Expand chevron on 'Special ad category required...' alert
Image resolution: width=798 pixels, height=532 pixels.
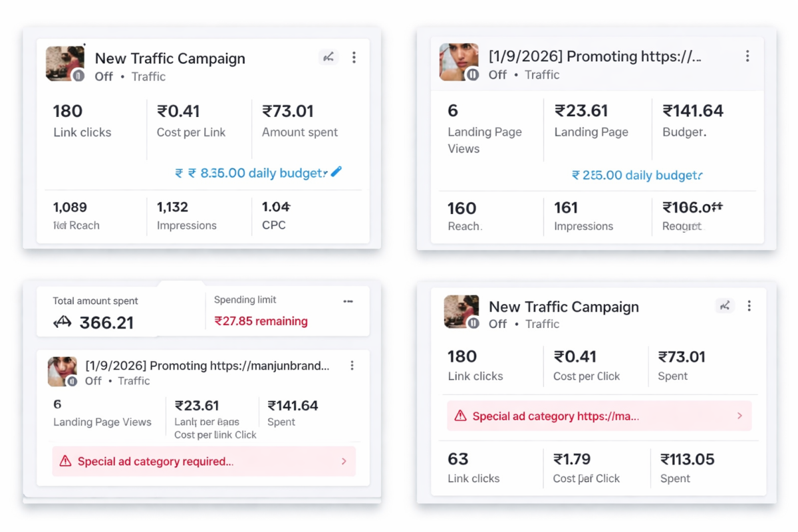click(344, 462)
